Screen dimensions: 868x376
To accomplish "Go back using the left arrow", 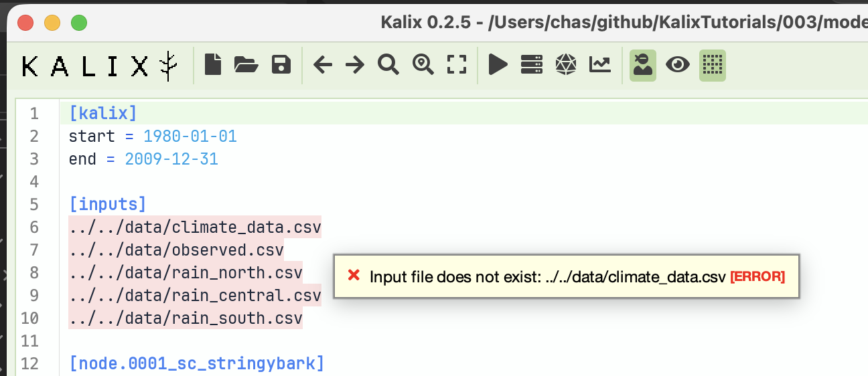I will click(323, 65).
